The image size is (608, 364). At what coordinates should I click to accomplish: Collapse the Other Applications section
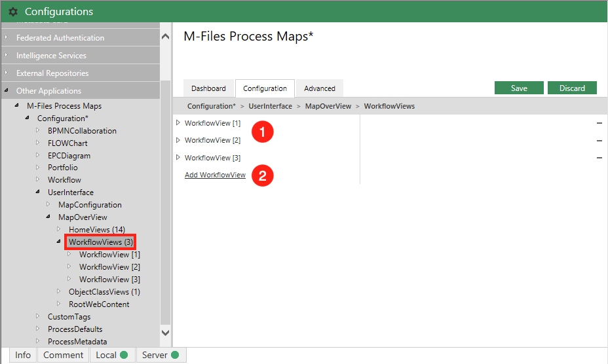(x=7, y=91)
